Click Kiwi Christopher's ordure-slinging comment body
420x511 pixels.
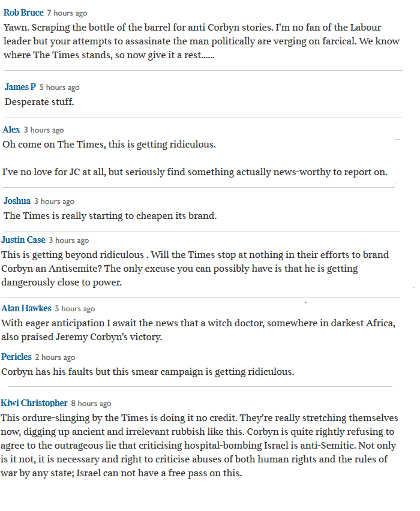point(198,445)
